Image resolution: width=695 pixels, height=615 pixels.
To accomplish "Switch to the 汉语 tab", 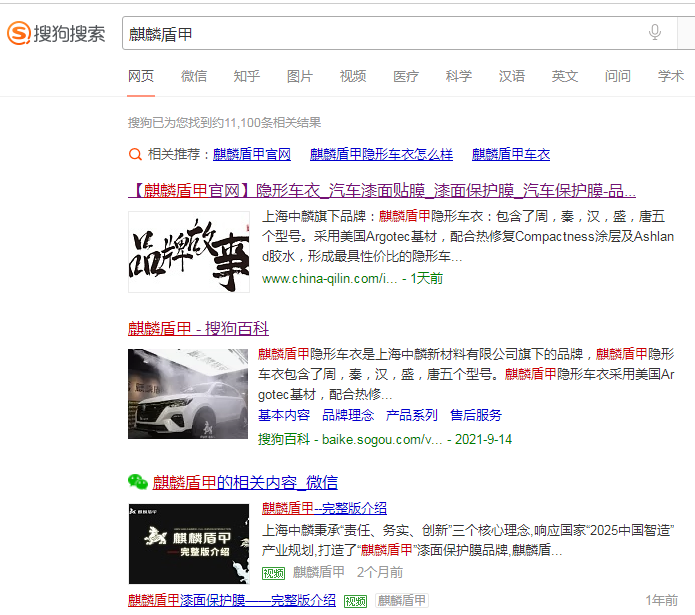I will point(511,76).
